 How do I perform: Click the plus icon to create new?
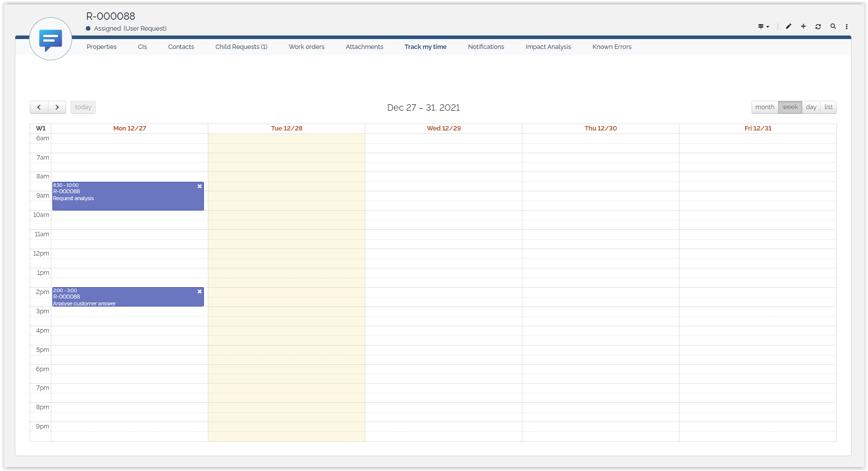(803, 27)
